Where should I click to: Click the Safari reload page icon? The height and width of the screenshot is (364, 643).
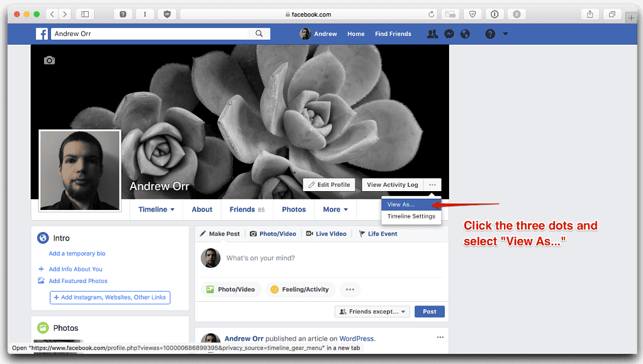(x=432, y=14)
